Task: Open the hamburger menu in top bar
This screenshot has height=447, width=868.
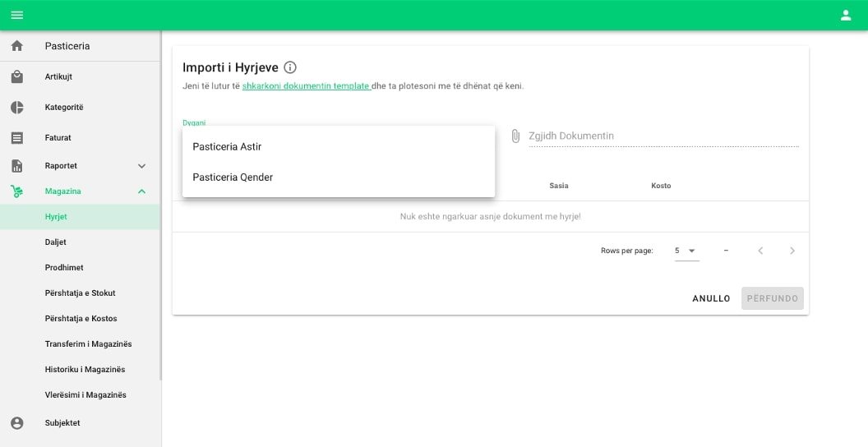Action: (x=16, y=15)
